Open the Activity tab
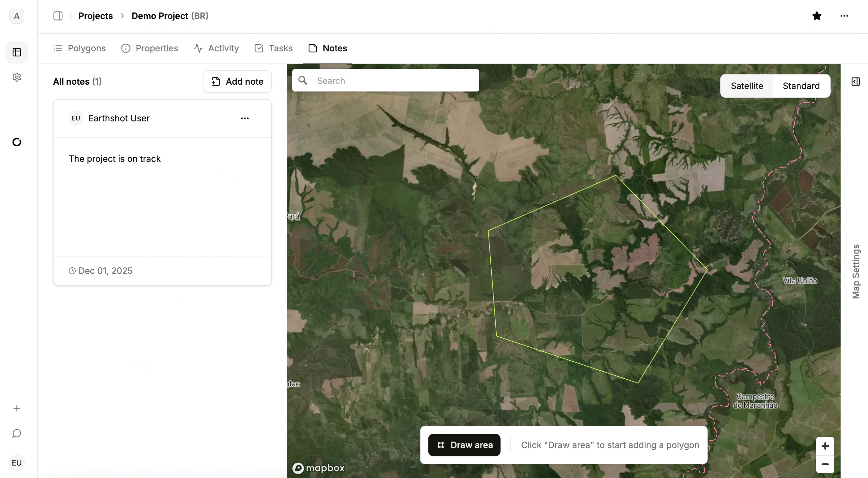The height and width of the screenshot is (478, 868). (216, 48)
